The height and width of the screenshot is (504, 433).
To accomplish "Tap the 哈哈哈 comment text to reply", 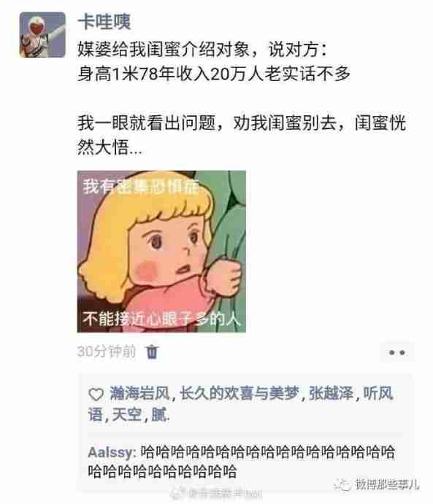I will 241,462.
